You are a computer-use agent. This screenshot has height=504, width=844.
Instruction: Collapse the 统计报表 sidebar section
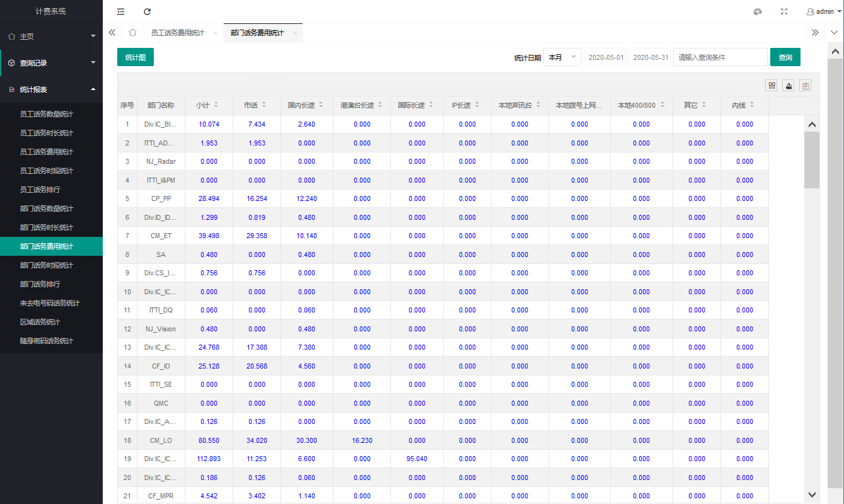(51, 89)
